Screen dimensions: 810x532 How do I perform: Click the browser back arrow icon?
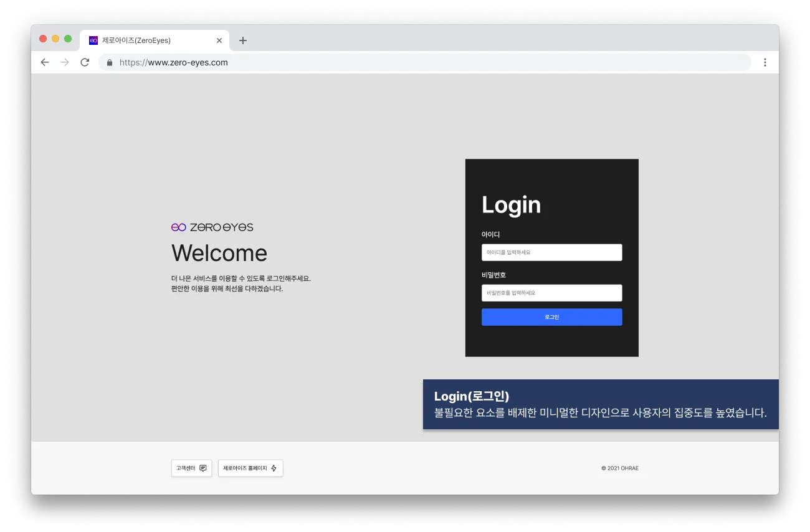44,62
